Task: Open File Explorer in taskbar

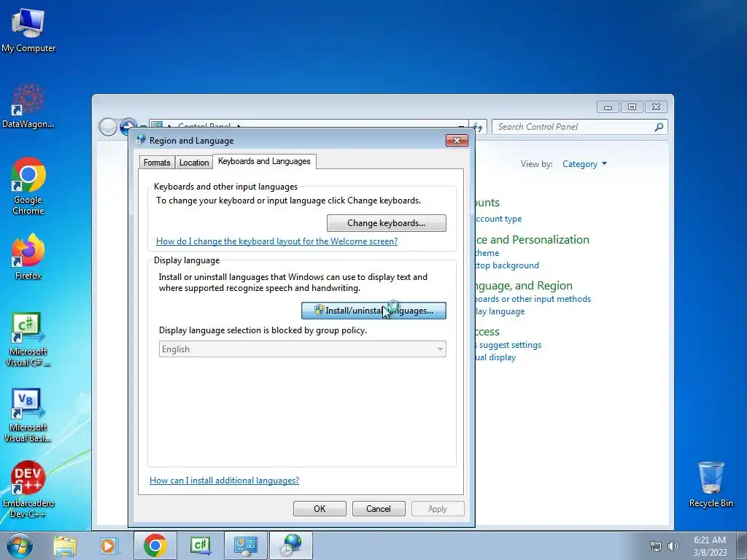Action: [x=65, y=545]
